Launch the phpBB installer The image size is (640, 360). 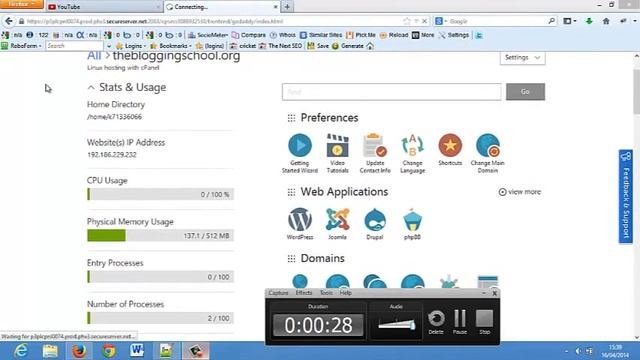412,224
